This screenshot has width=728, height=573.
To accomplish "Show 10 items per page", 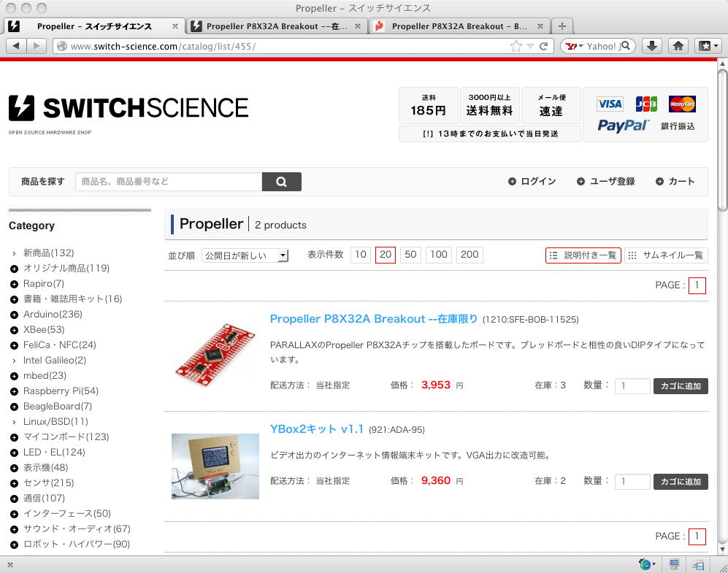I will 361,254.
